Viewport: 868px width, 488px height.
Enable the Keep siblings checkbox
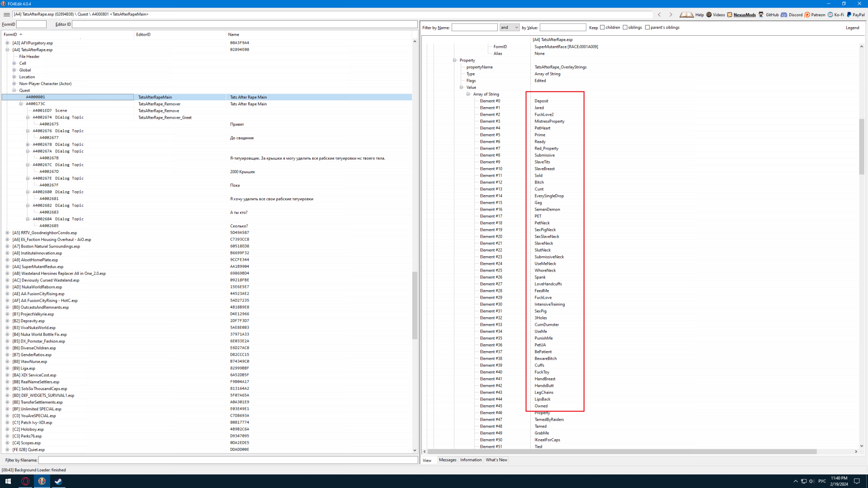coord(625,28)
